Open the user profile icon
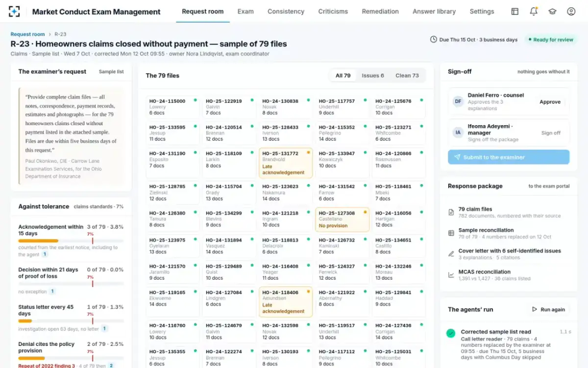This screenshot has width=588, height=368. point(571,11)
